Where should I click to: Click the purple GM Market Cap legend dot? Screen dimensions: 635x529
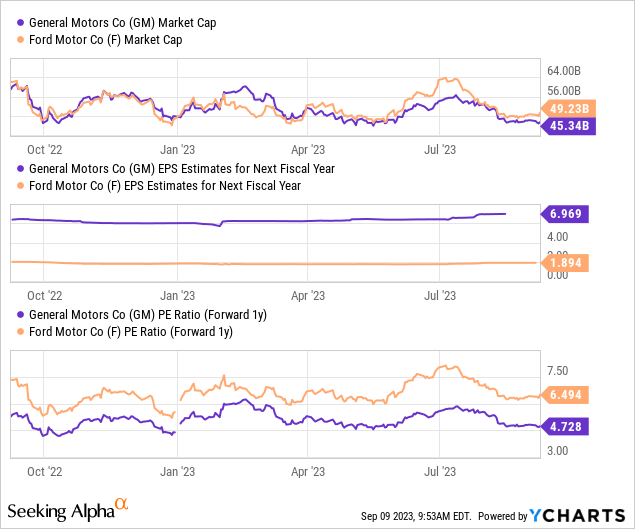[22, 22]
